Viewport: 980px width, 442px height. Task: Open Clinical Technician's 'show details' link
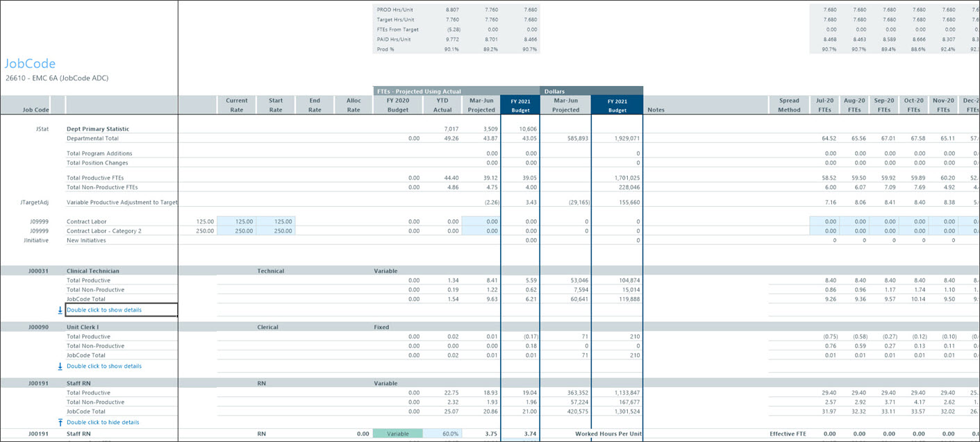pos(104,309)
